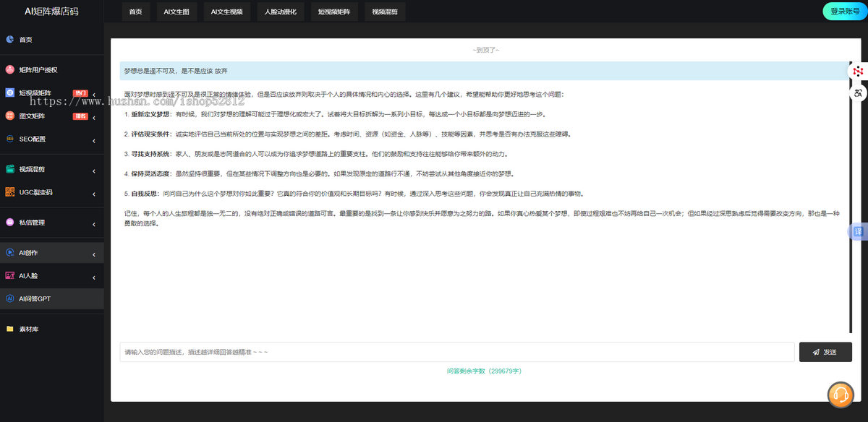Click the 热门 badge next to 短视频矩阵
This screenshot has width=868, height=422.
point(81,93)
